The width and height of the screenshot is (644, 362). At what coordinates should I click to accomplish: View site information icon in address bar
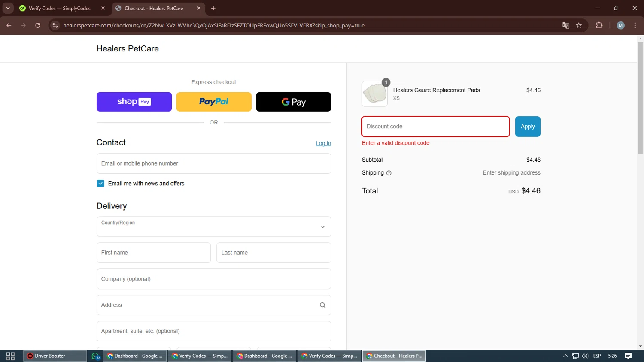(x=55, y=25)
